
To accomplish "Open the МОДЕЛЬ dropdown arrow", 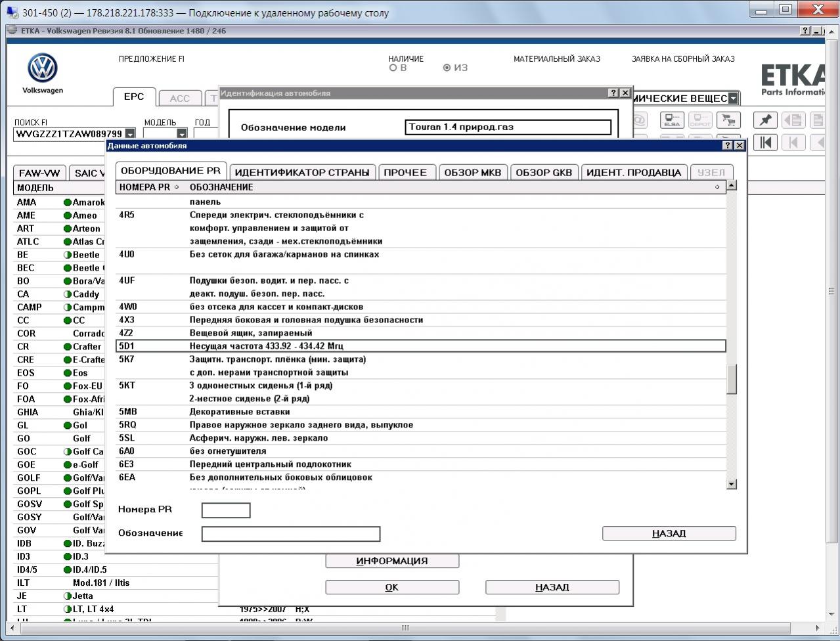I will pos(182,134).
